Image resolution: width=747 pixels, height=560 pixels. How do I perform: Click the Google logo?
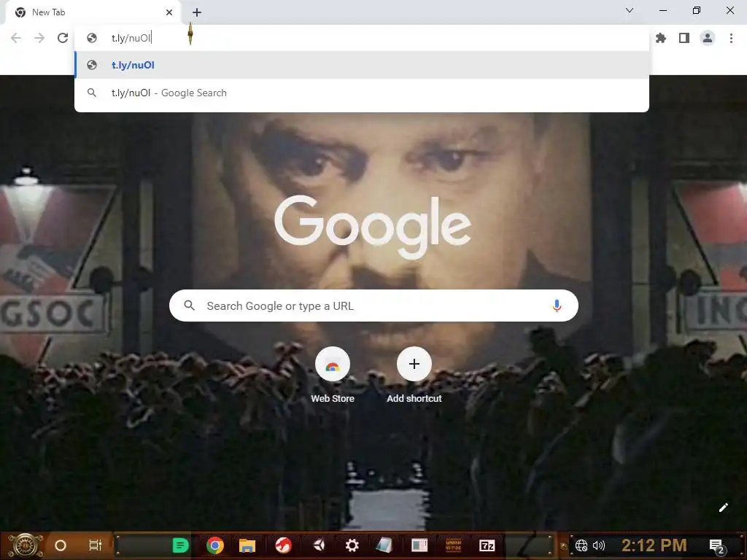coord(373,227)
